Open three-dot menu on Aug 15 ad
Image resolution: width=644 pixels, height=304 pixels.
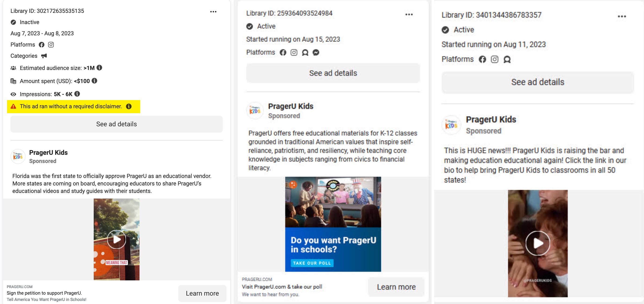[409, 14]
